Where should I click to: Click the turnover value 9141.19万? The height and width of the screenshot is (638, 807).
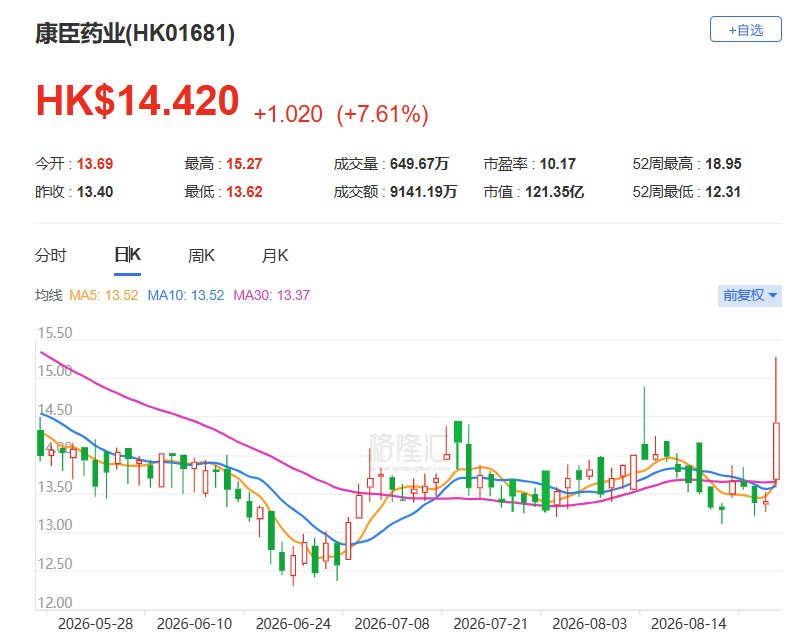[x=423, y=192]
